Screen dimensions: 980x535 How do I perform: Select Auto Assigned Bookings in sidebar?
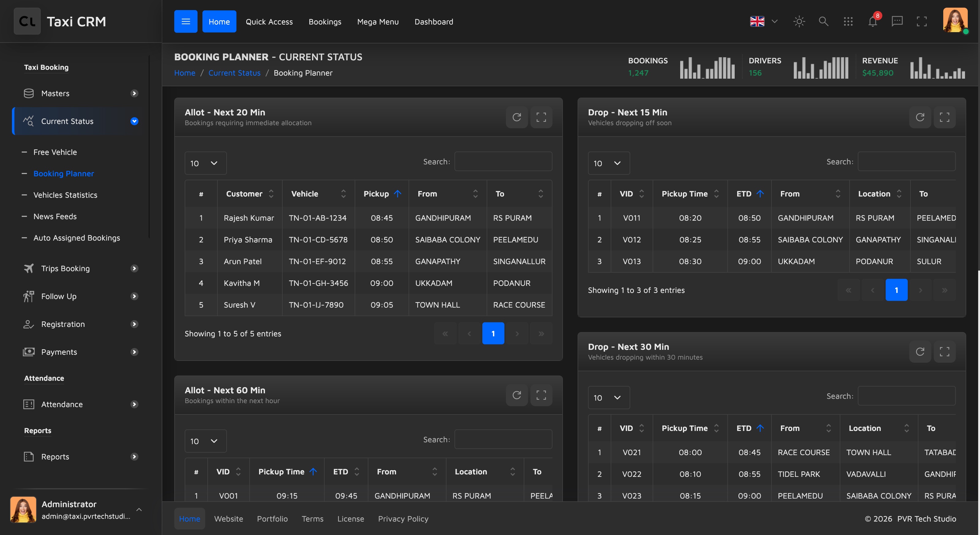pos(77,238)
